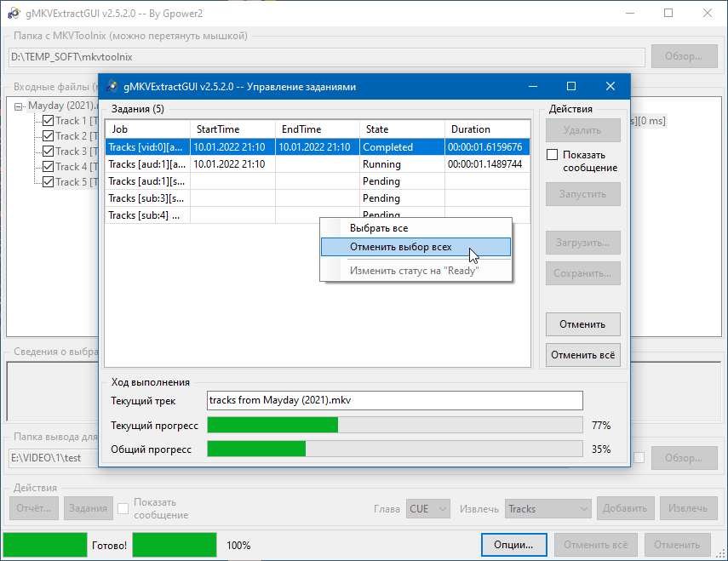
Task: Click the main window 100% progress bar
Action: (x=175, y=545)
